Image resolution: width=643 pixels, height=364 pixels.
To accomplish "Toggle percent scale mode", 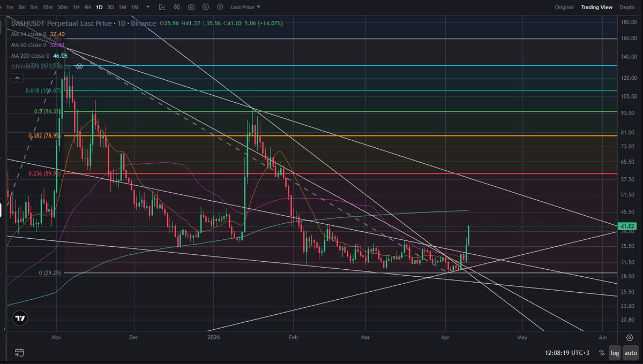I will (602, 353).
